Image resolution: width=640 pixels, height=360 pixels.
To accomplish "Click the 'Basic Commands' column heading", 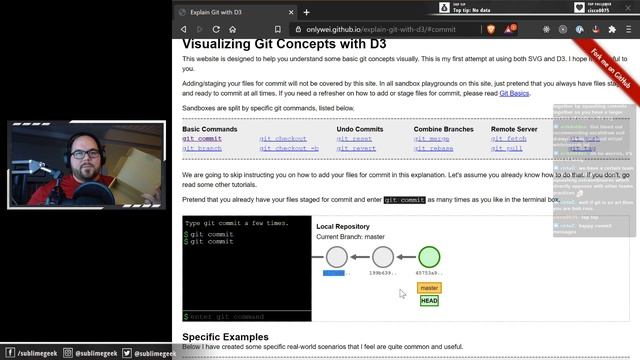I will coord(210,129).
